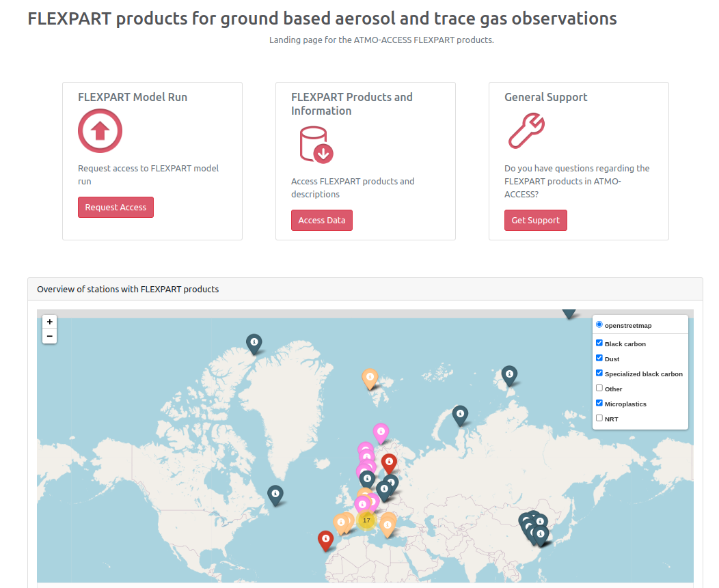Screen dimensions: 719x588
Task: Click the database download icon
Action: pos(315,144)
